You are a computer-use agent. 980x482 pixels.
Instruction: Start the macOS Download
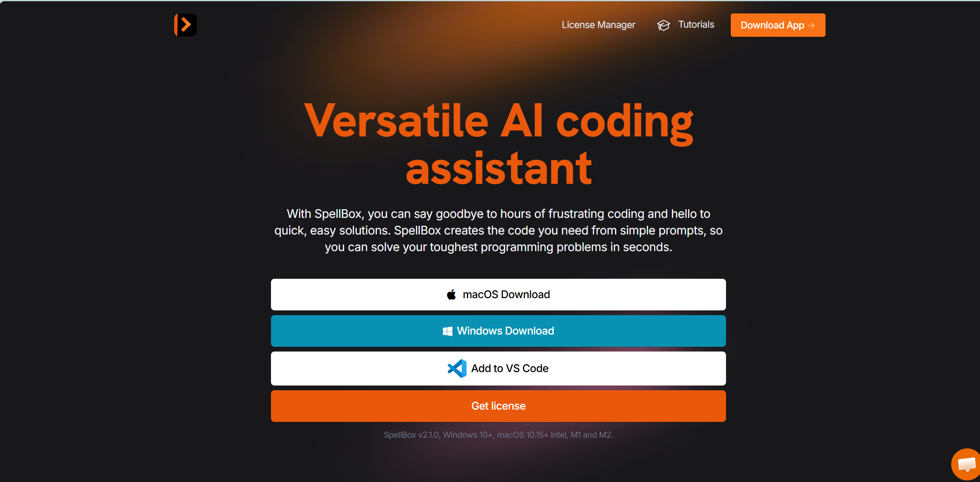click(x=498, y=295)
